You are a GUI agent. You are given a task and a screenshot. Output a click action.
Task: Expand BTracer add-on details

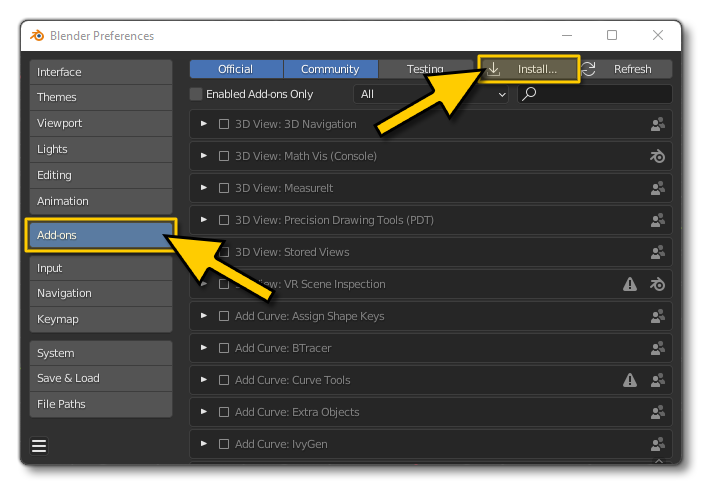tap(204, 347)
